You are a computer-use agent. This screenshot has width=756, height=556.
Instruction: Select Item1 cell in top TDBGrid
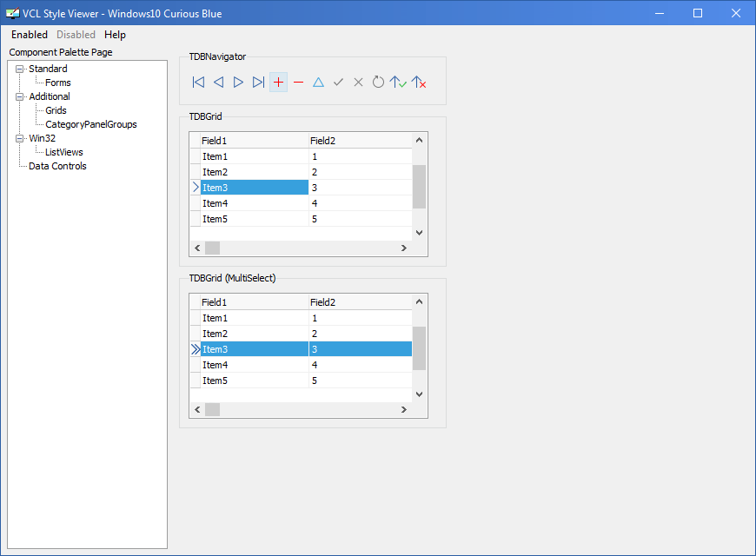(x=255, y=156)
